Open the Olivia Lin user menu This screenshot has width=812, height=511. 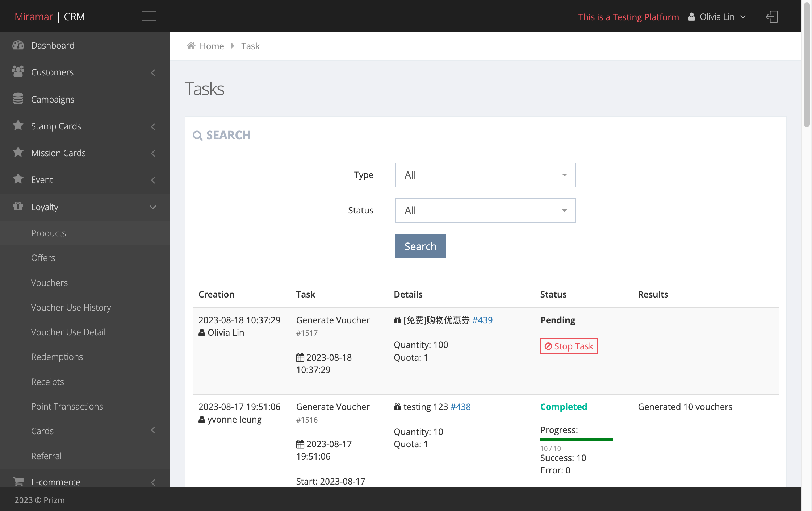[717, 17]
